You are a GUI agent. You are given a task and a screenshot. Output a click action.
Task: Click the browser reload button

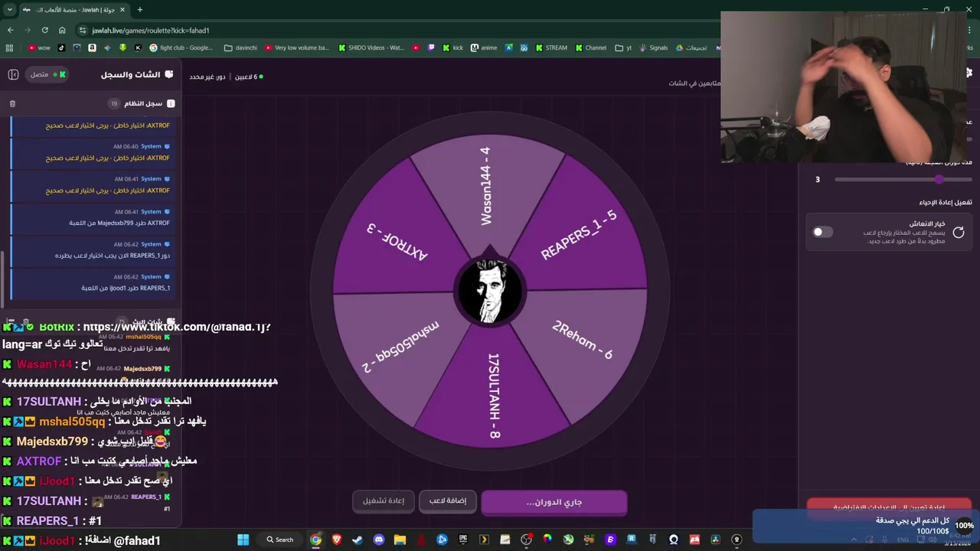[44, 30]
